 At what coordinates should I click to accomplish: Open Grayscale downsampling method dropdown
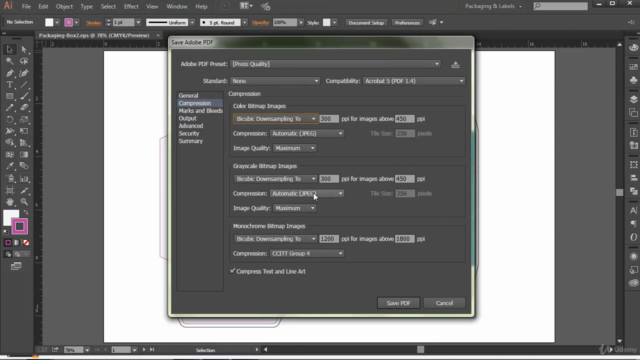[276, 179]
